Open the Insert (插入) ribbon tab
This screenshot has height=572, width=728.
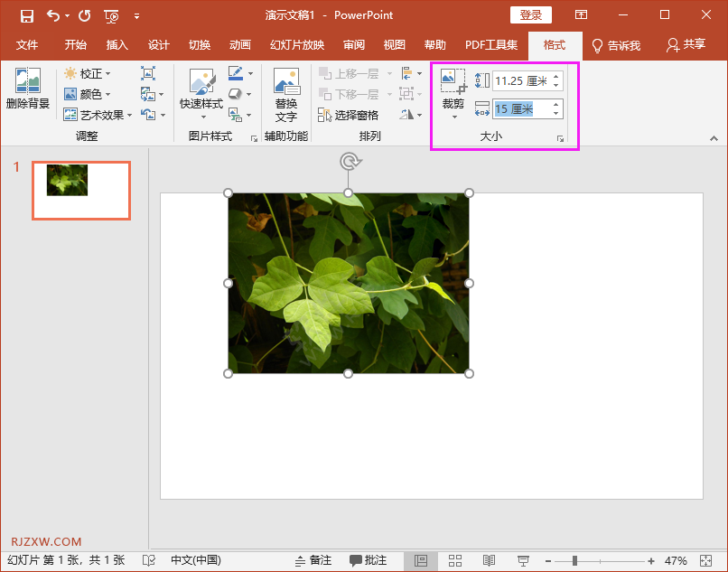click(117, 45)
